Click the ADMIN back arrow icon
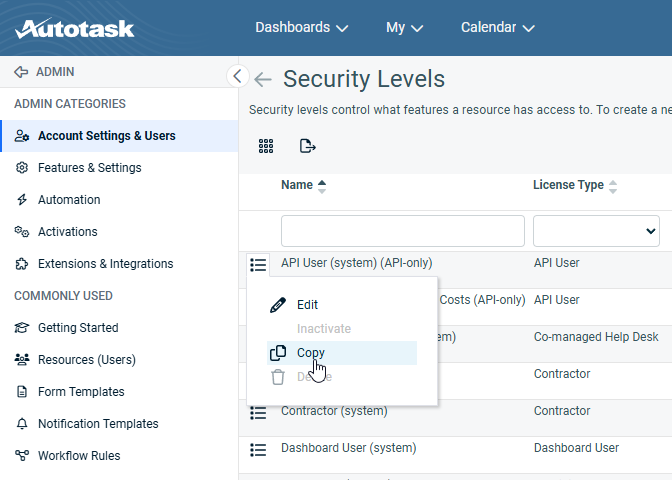672x480 pixels. pyautogui.click(x=21, y=72)
